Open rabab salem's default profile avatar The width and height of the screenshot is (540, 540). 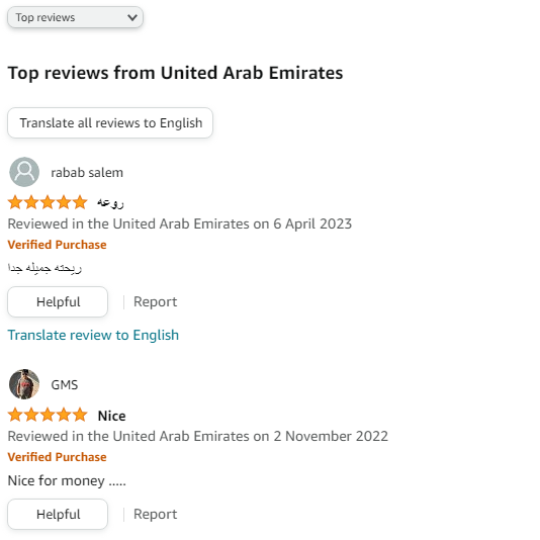click(x=24, y=172)
